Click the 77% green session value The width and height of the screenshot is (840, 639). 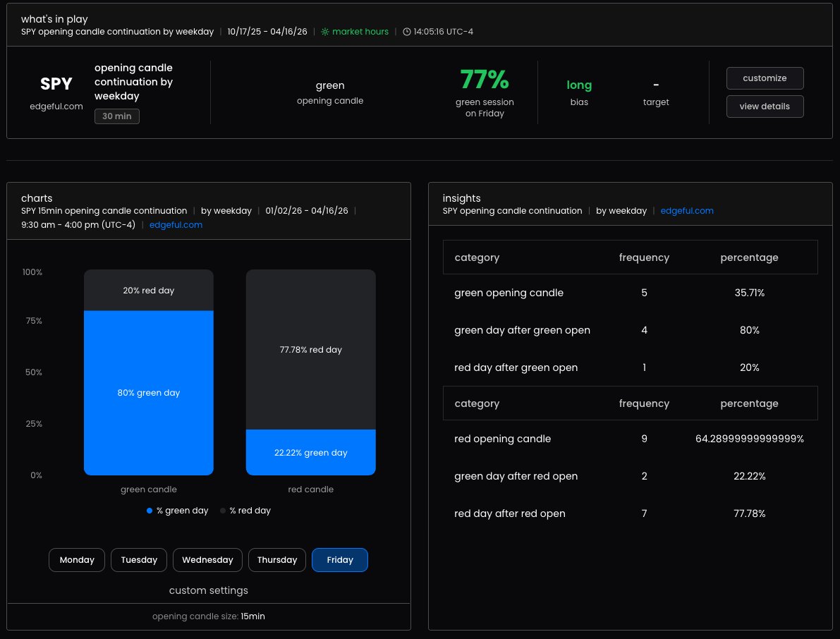485,79
